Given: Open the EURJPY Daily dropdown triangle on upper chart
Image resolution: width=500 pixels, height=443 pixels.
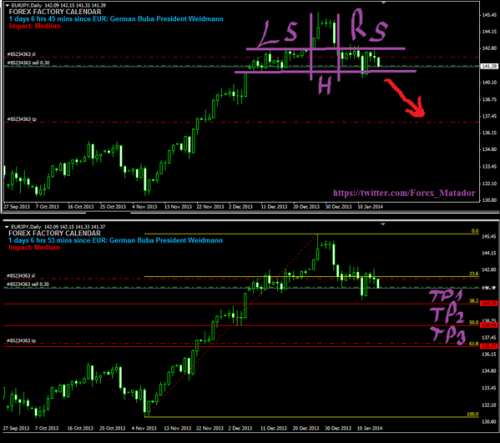Looking at the screenshot, I should pos(7,5).
